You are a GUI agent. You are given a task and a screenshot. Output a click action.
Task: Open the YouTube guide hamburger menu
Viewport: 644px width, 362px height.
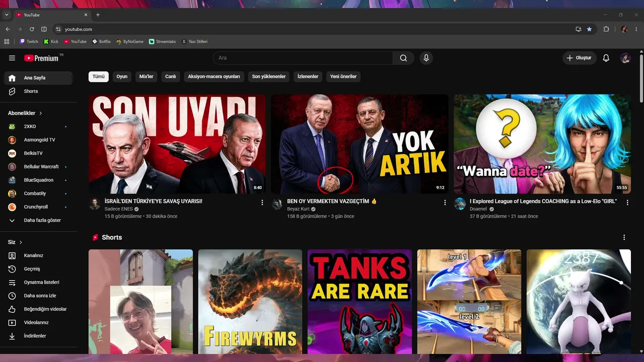pos(12,58)
